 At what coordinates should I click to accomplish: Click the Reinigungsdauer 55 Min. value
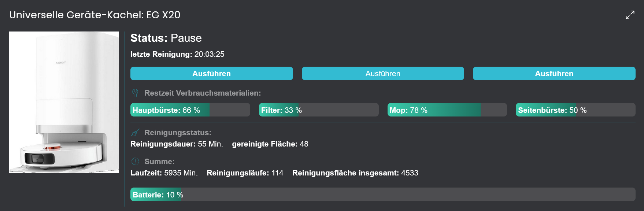(210, 144)
